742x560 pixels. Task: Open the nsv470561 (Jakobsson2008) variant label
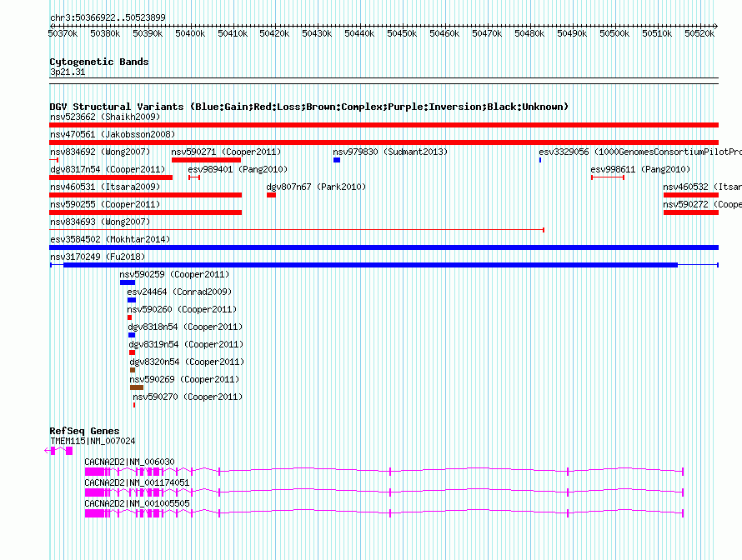coord(113,134)
